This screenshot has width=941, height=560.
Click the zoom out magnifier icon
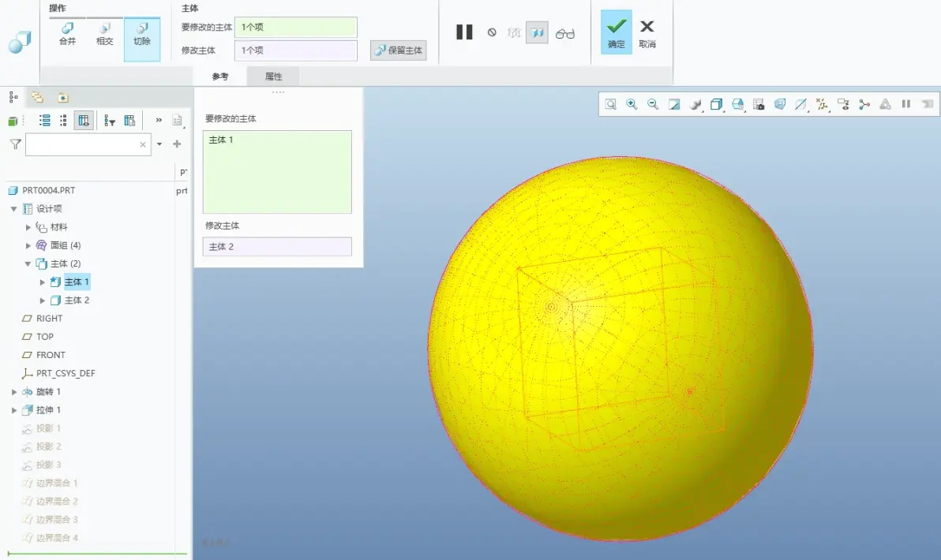653,104
